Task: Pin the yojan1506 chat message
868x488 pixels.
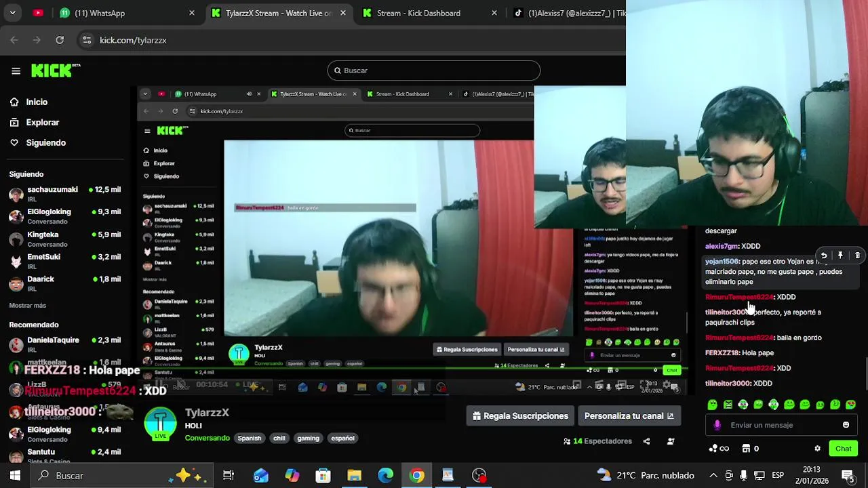Action: tap(840, 256)
